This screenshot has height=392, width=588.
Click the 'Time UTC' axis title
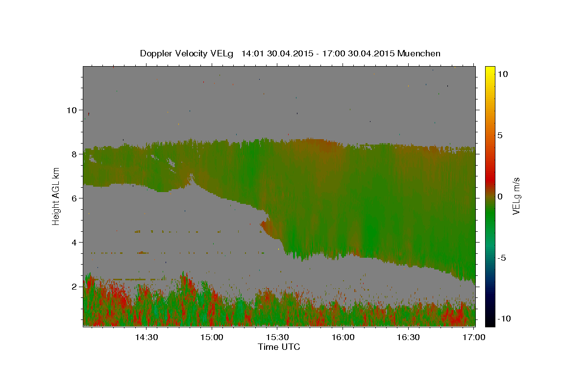(279, 347)
